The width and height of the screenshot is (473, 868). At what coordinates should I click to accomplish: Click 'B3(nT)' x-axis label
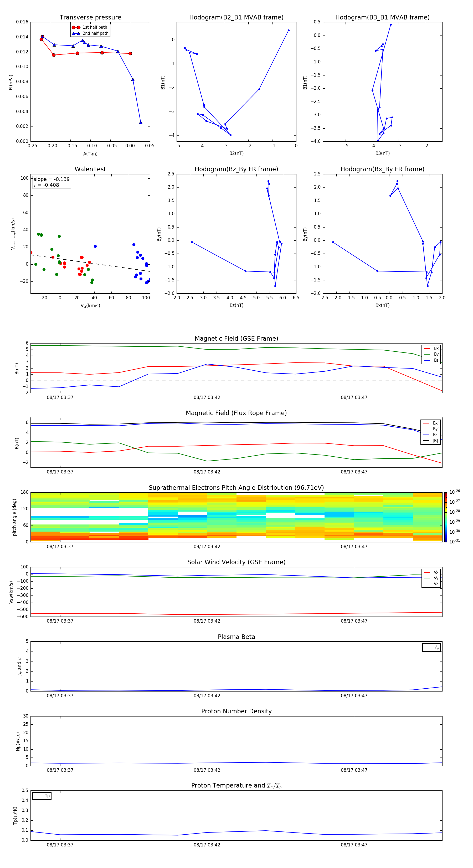[x=382, y=153]
